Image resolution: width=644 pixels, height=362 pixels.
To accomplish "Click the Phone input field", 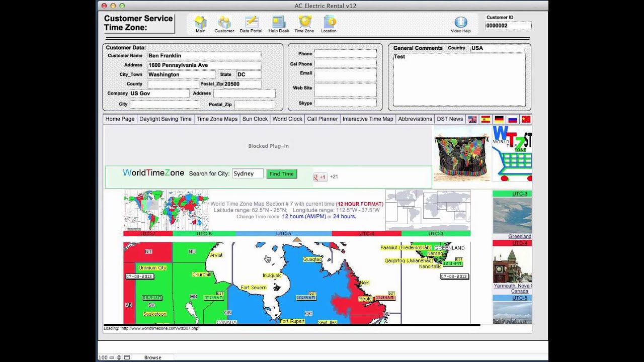I will tap(345, 54).
